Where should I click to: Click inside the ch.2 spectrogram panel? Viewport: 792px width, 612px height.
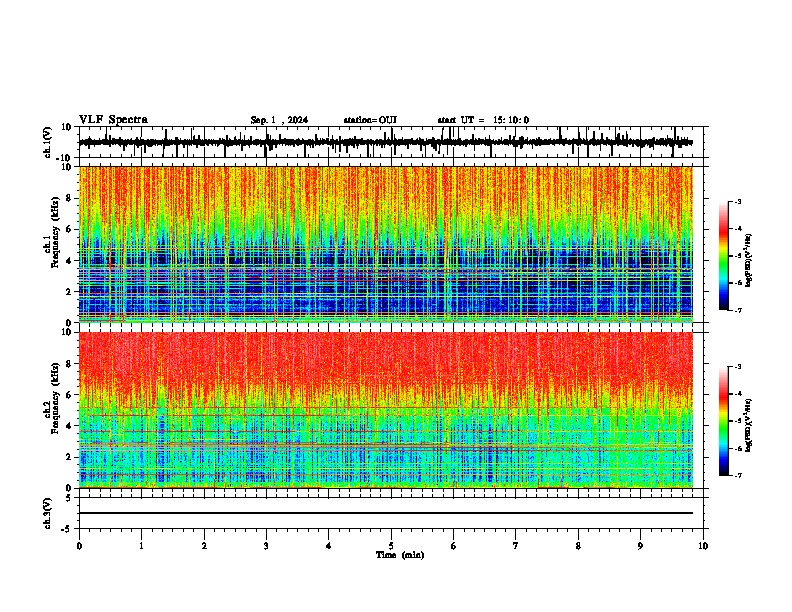(x=386, y=410)
